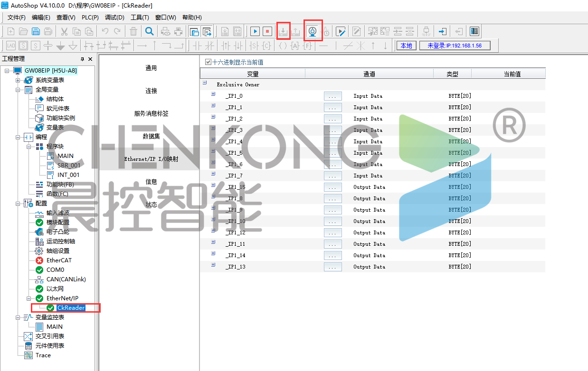Expand the _IP1_0 variable row
Image resolution: width=588 pixels, height=371 pixels.
click(213, 94)
